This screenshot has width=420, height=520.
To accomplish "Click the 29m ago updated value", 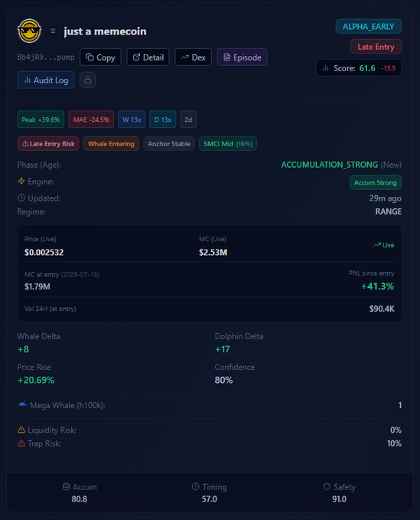I will (386, 198).
